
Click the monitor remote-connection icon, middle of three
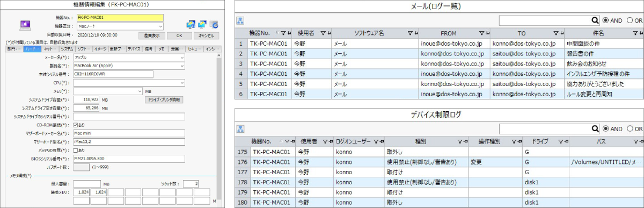tap(202, 25)
